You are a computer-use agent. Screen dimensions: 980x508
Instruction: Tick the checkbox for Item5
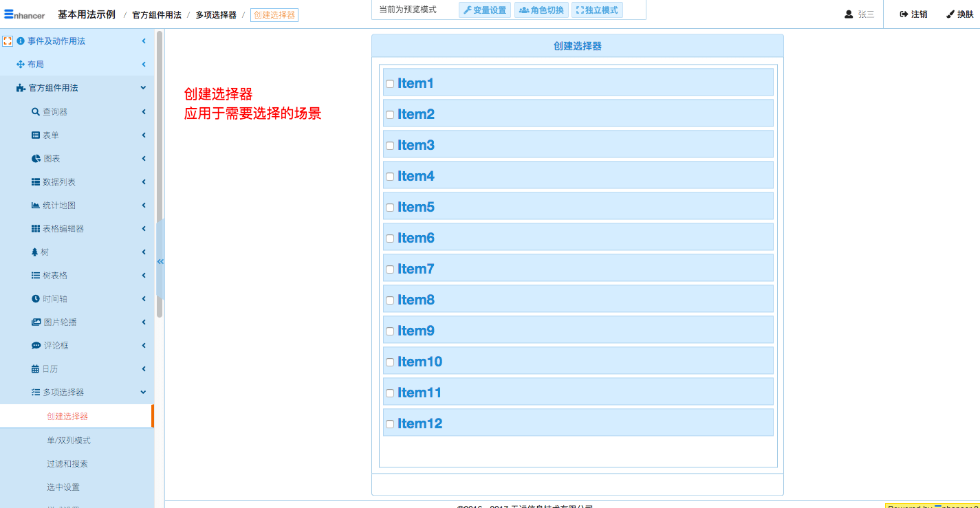tap(390, 208)
